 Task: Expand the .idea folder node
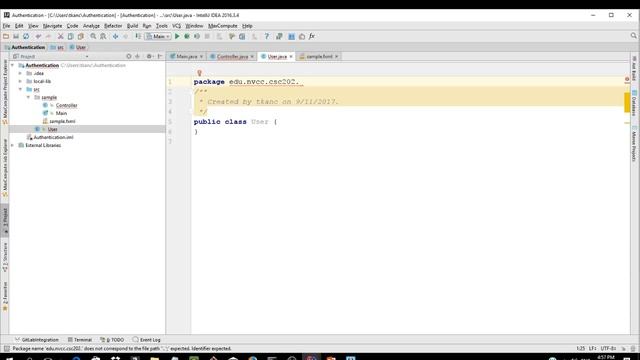20,73
